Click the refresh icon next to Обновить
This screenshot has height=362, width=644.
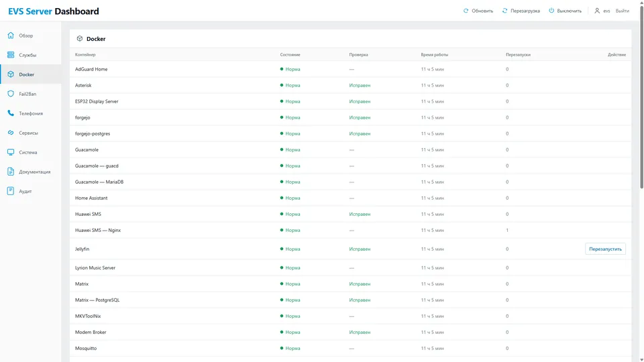coord(466,11)
